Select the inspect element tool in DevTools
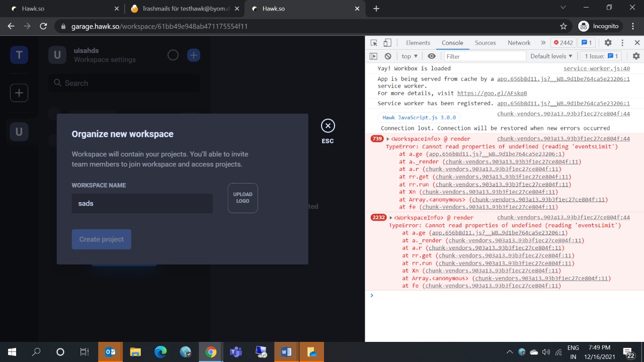 (373, 43)
